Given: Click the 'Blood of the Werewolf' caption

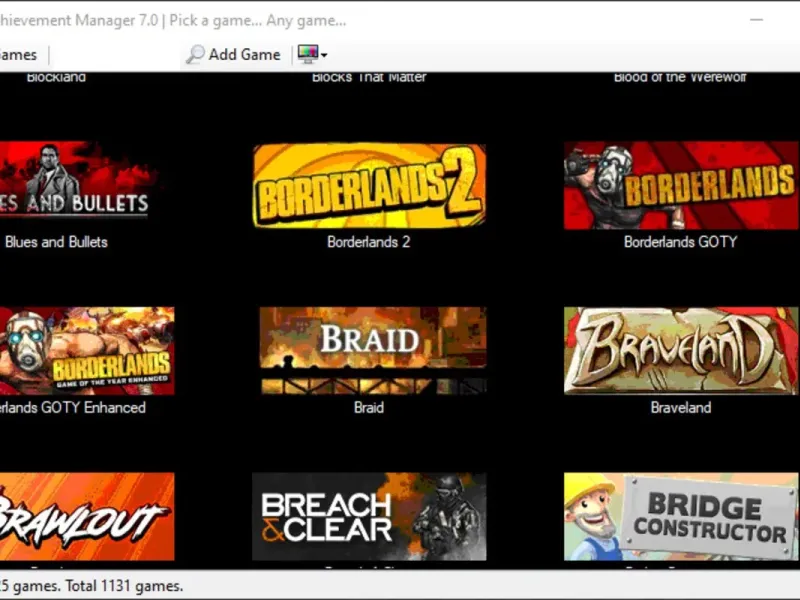Looking at the screenshot, I should point(680,78).
